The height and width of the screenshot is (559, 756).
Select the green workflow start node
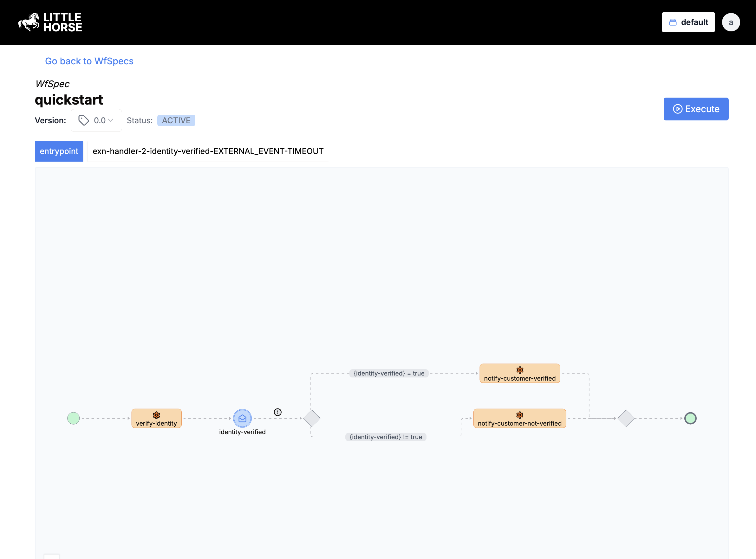(x=74, y=418)
